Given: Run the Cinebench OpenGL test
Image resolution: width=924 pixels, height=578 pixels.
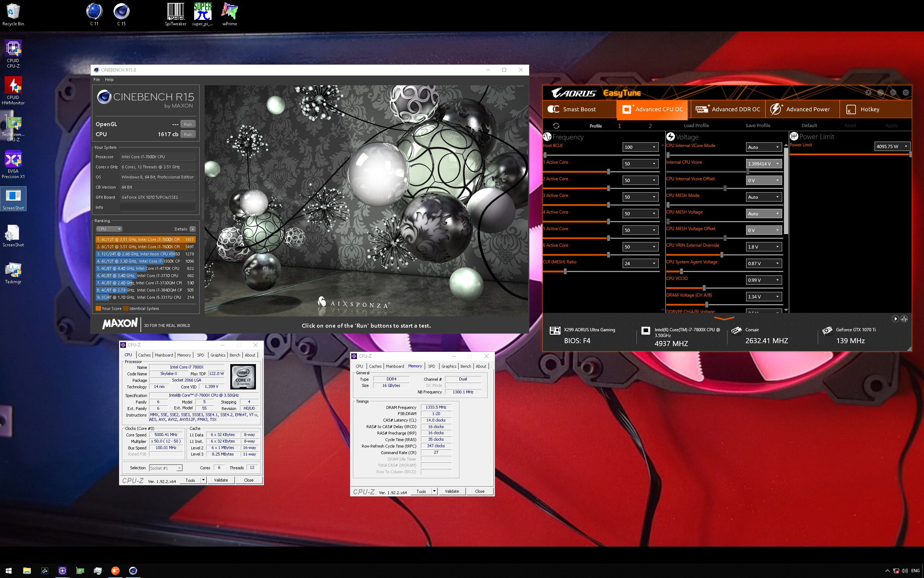Looking at the screenshot, I should click(x=187, y=124).
